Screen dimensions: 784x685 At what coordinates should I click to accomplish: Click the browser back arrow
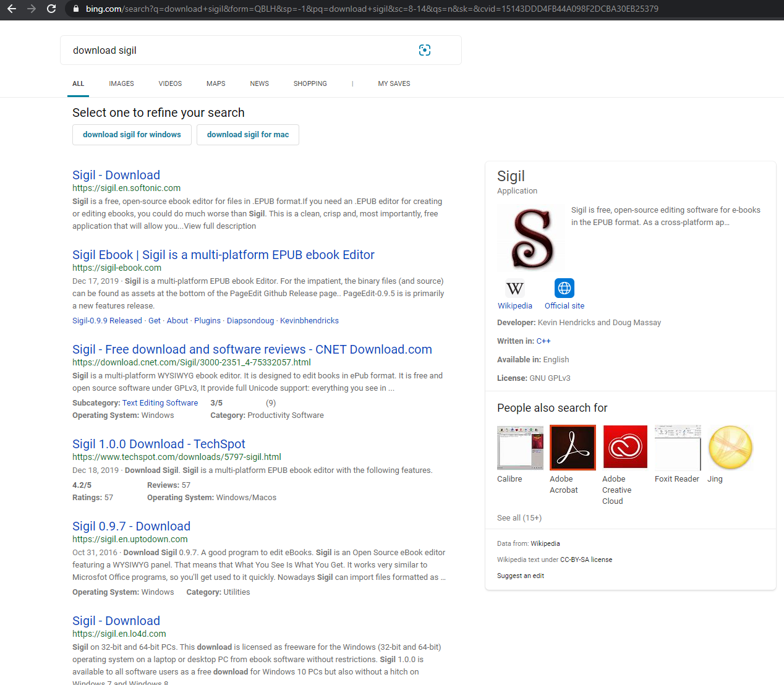11,9
